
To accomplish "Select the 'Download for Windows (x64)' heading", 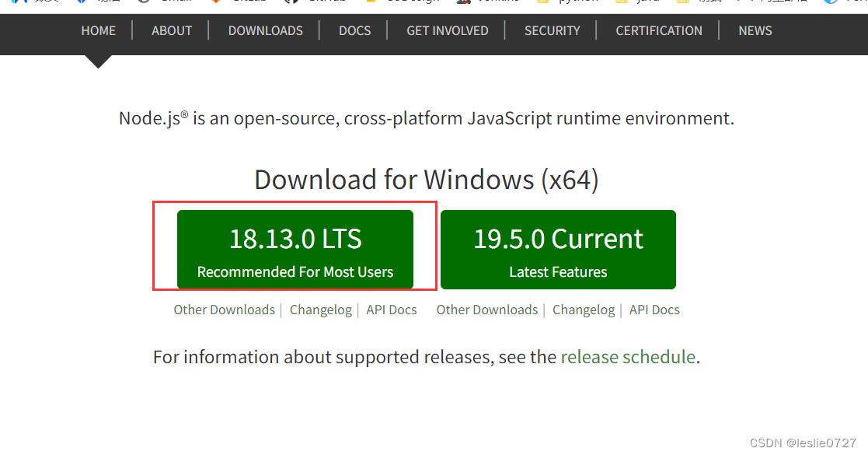I will tap(427, 180).
